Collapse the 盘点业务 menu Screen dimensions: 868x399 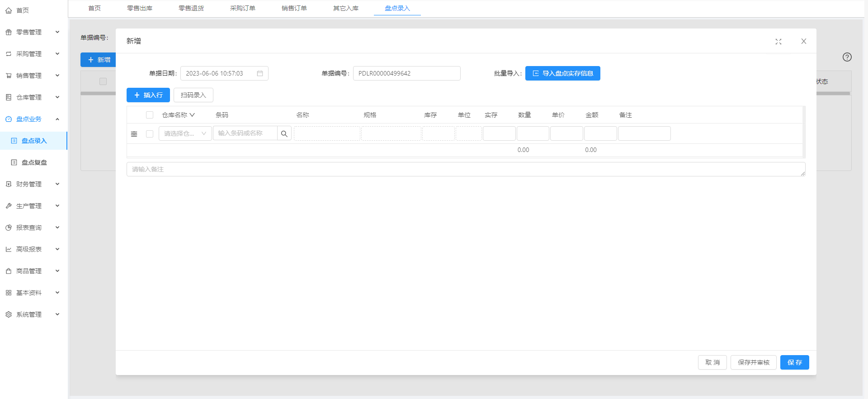click(x=57, y=119)
